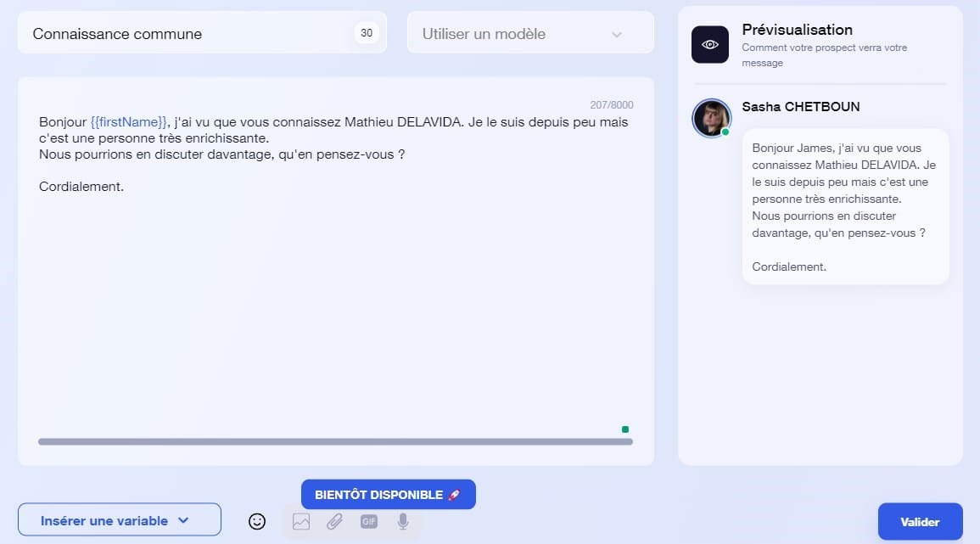980x544 pixels.
Task: Select the image insertion icon
Action: click(300, 521)
